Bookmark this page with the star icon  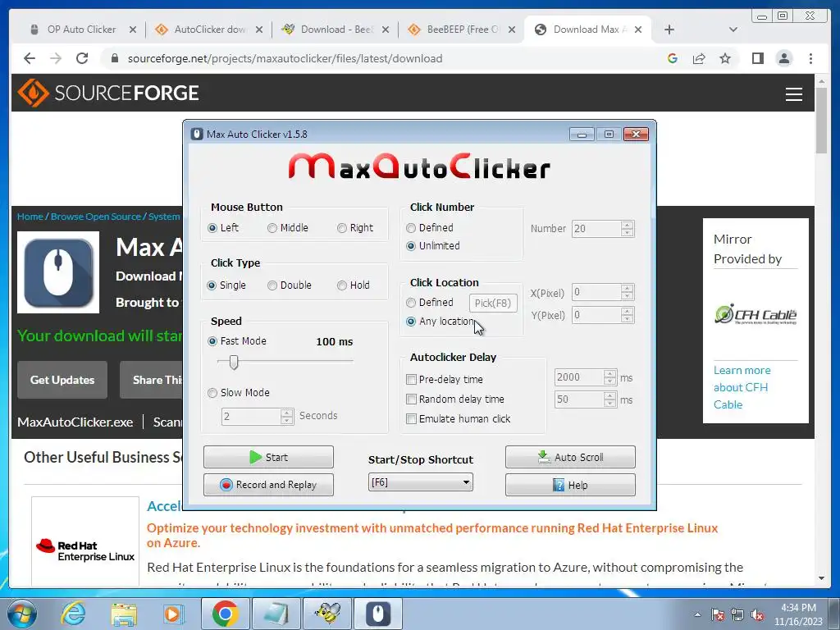click(725, 58)
